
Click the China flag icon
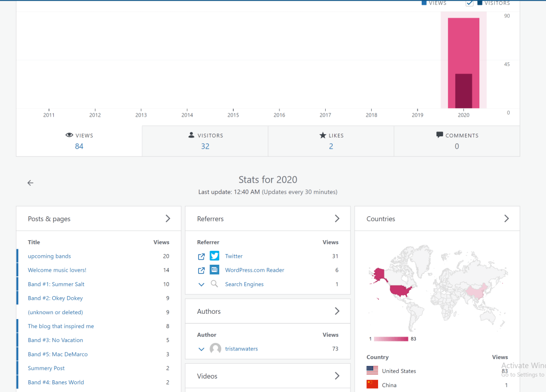point(372,385)
